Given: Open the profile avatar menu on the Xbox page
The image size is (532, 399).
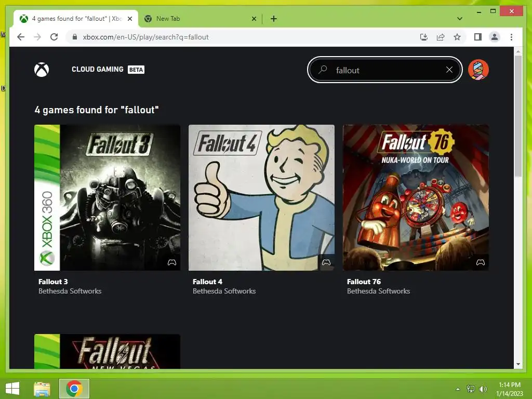Looking at the screenshot, I should point(478,70).
